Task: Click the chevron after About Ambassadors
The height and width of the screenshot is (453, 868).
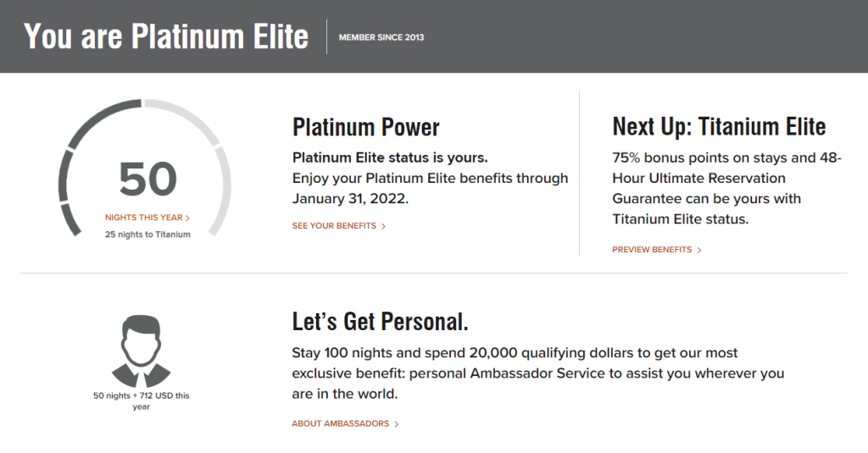Action: point(397,423)
